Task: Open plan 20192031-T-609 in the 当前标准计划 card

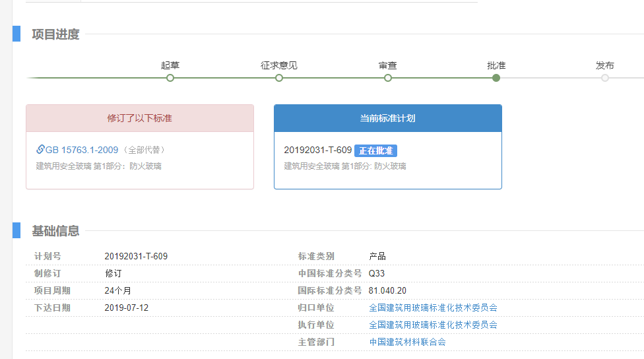Action: click(318, 150)
